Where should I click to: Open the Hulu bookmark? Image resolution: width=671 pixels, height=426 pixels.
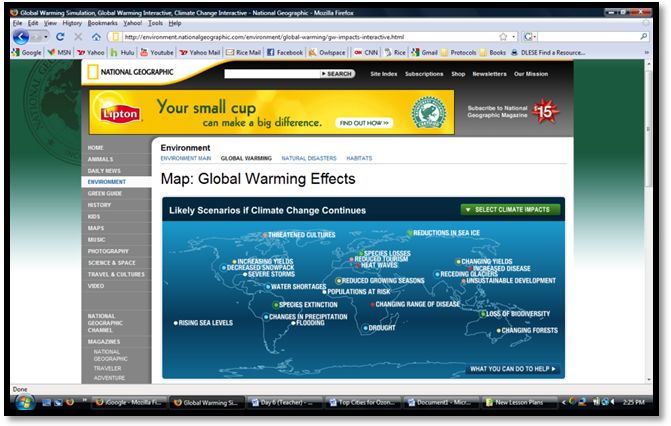[122, 52]
